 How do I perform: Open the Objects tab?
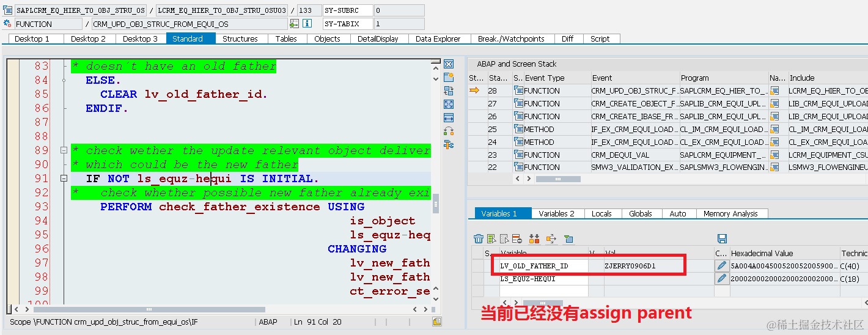tap(328, 39)
